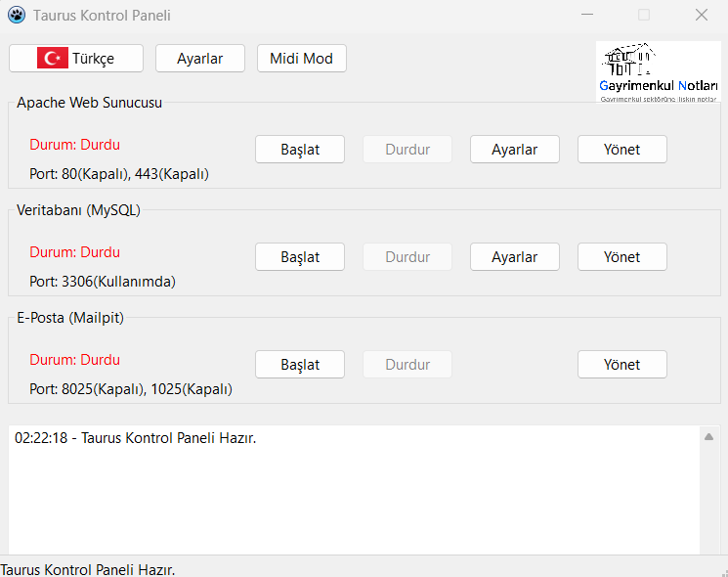Close the Taurus Kontrol Paneli window
728x577 pixels.
tap(702, 16)
